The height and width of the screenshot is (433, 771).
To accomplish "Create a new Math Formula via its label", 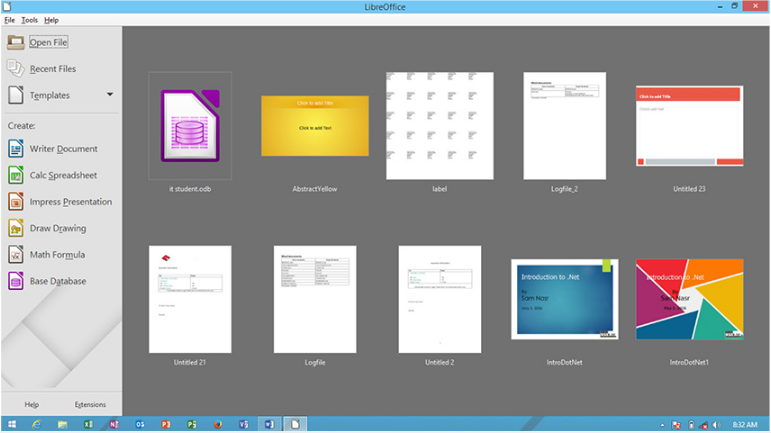I will pyautogui.click(x=57, y=255).
